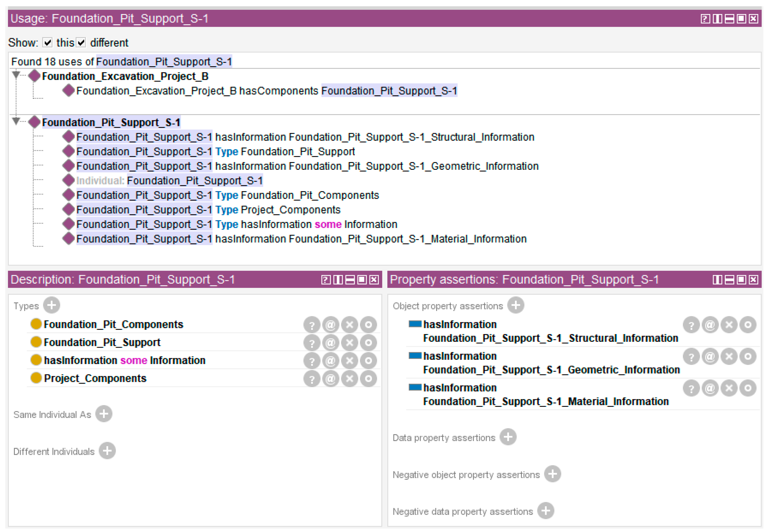Collapse Foundation_Excavation_Project_B tree node
The image size is (767, 532).
pos(16,75)
